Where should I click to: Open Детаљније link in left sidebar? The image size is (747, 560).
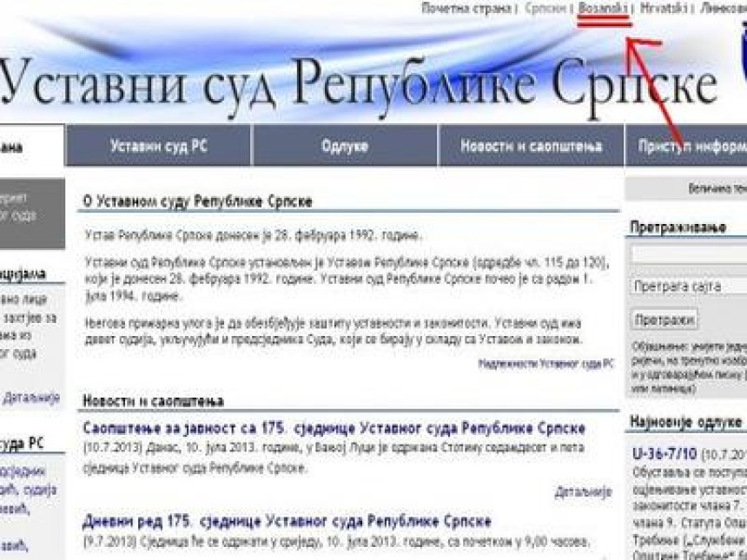[x=31, y=398]
